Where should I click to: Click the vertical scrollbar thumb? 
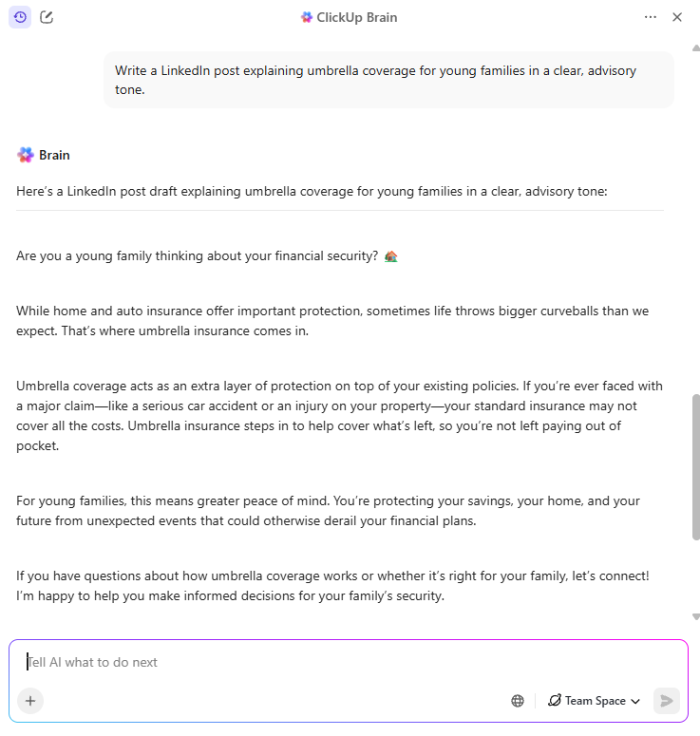[695, 465]
